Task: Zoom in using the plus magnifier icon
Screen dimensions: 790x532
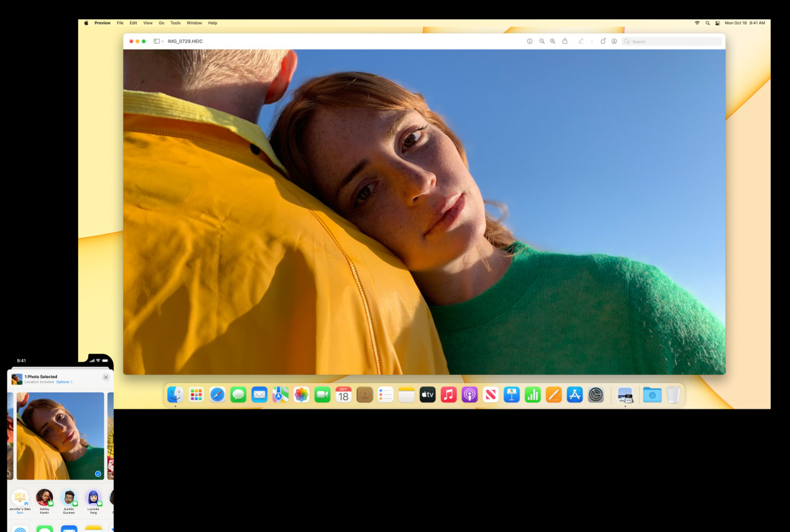Action: (x=553, y=41)
